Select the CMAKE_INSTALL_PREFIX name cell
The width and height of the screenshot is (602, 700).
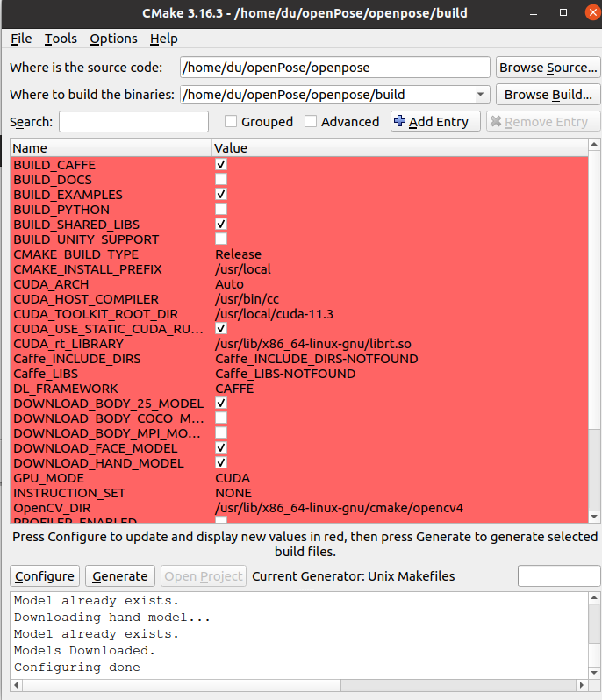(x=88, y=269)
